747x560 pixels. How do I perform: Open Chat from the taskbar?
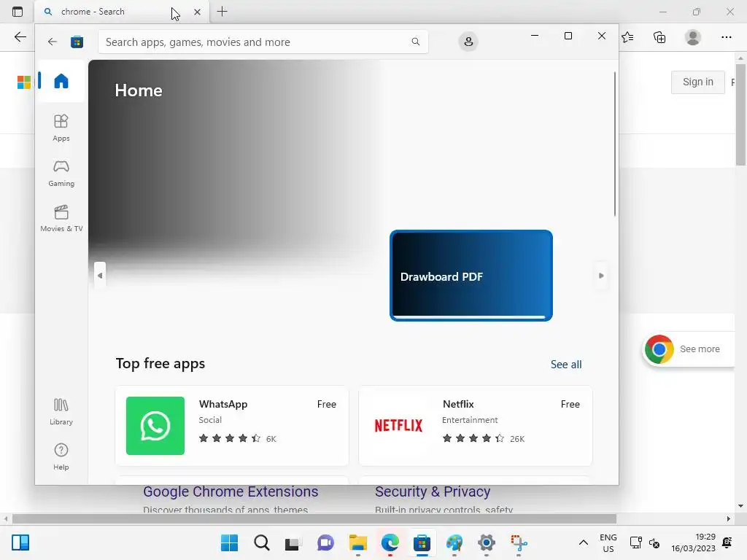(326, 542)
